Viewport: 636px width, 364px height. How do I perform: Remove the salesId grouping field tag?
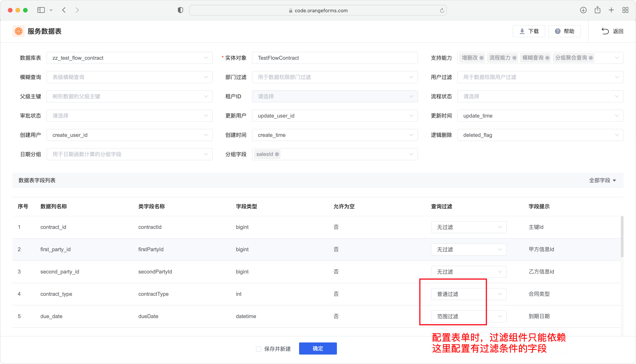click(x=277, y=154)
